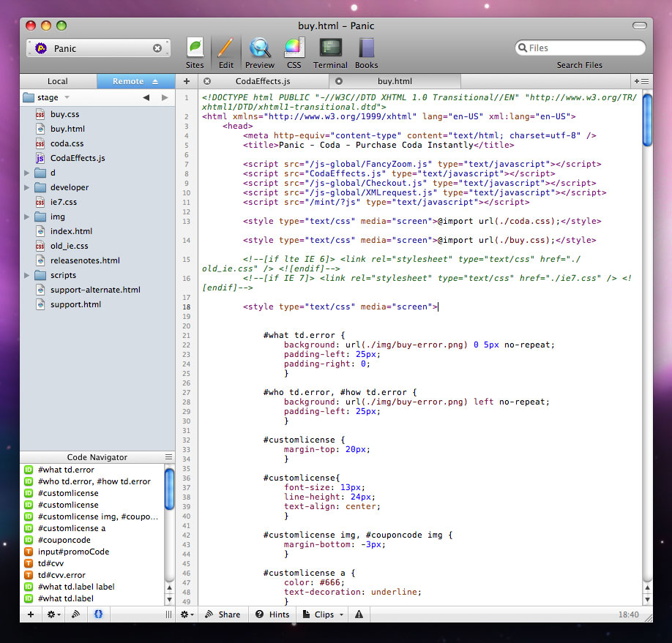
Task: Open the Sites leaf icon
Action: [x=195, y=48]
